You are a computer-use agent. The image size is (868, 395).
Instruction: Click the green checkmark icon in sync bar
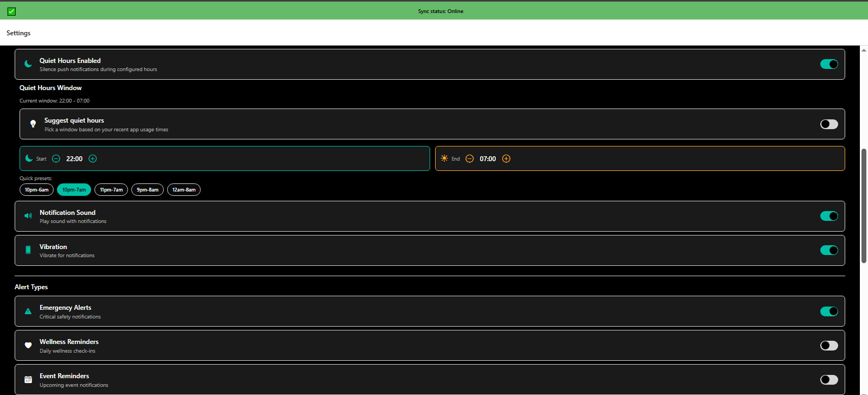click(11, 11)
